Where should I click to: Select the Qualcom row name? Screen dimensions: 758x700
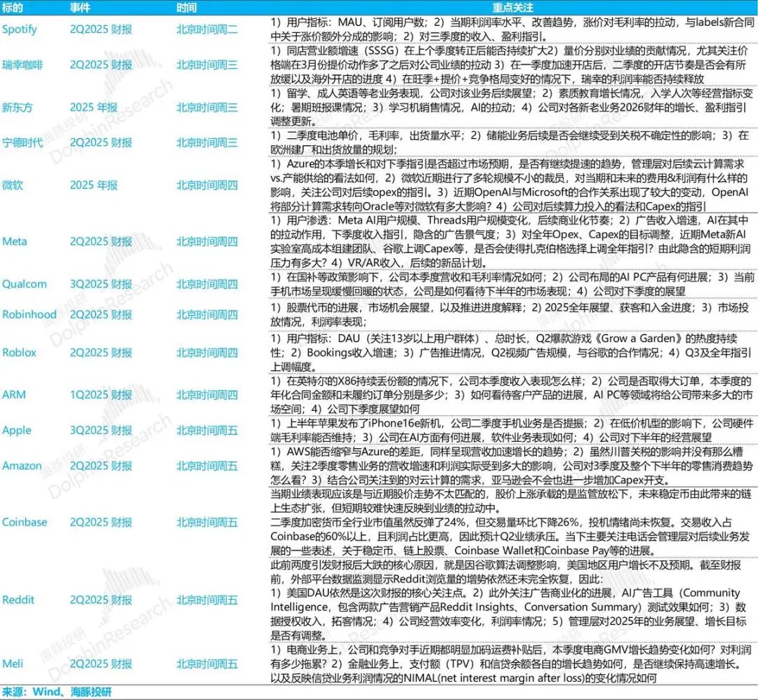point(24,284)
